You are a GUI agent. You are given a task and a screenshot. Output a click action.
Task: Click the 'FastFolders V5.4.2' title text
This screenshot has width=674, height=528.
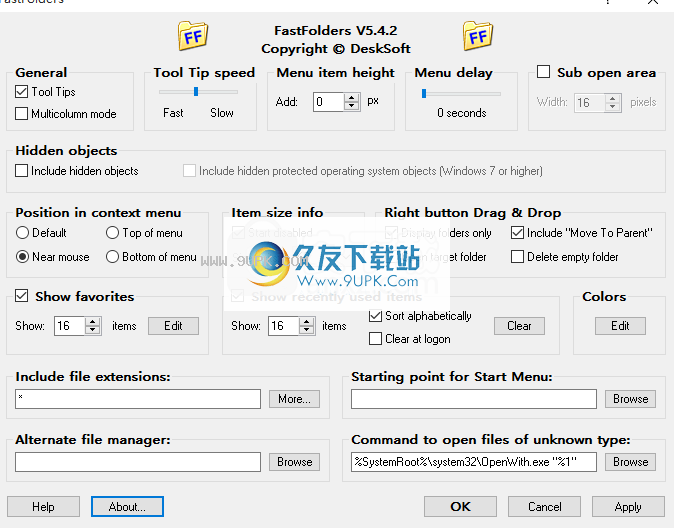[x=336, y=31]
